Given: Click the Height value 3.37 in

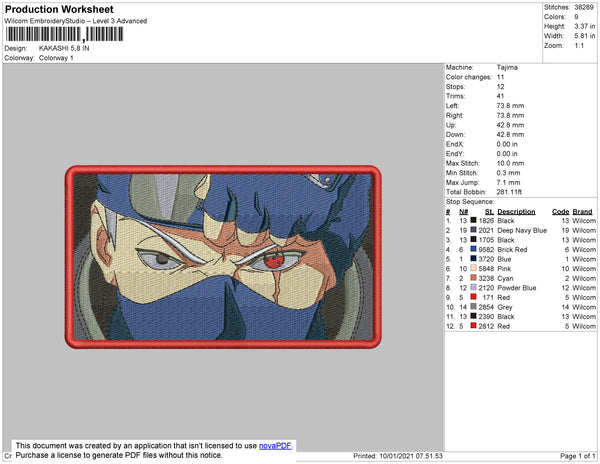Looking at the screenshot, I should click(x=585, y=26).
